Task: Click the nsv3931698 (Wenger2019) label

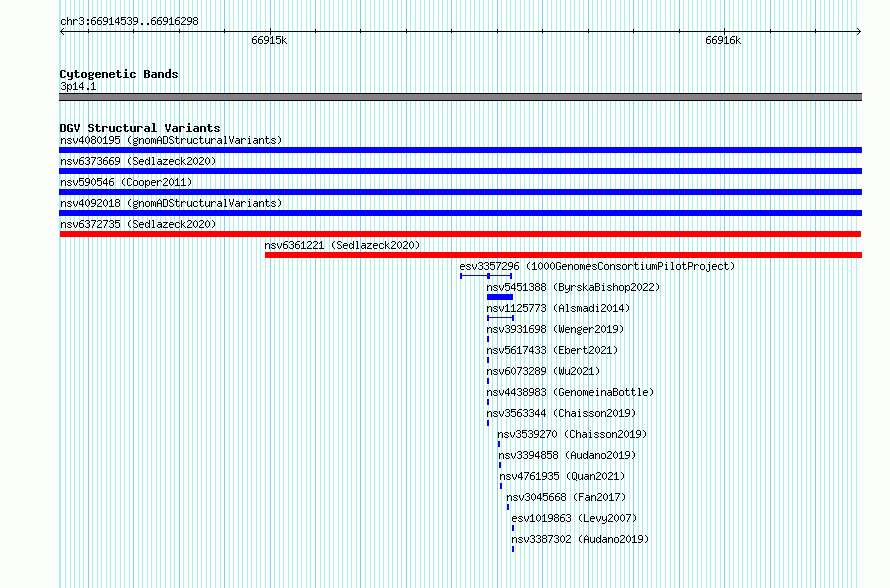Action: pos(555,329)
